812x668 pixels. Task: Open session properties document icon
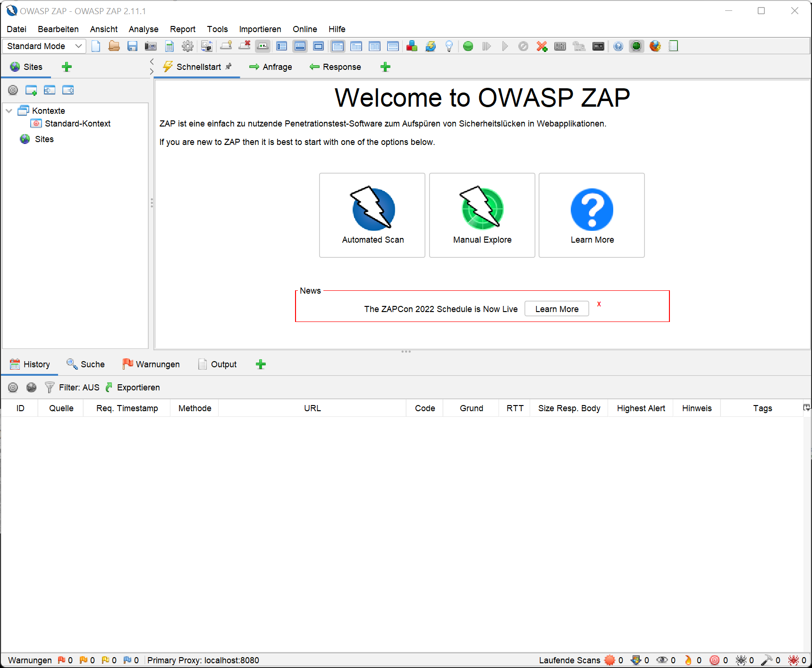pos(169,46)
